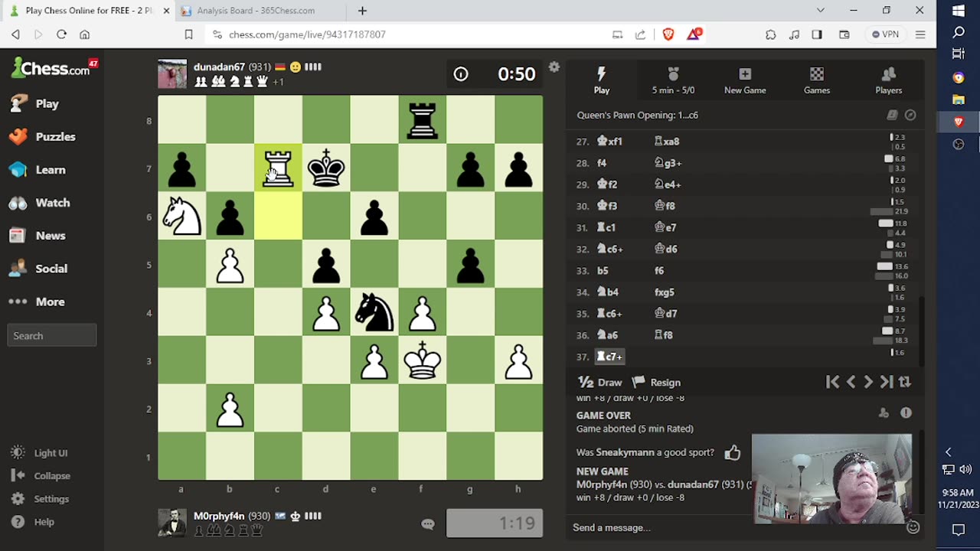Click the Queen's Pawn Opening name

637,116
